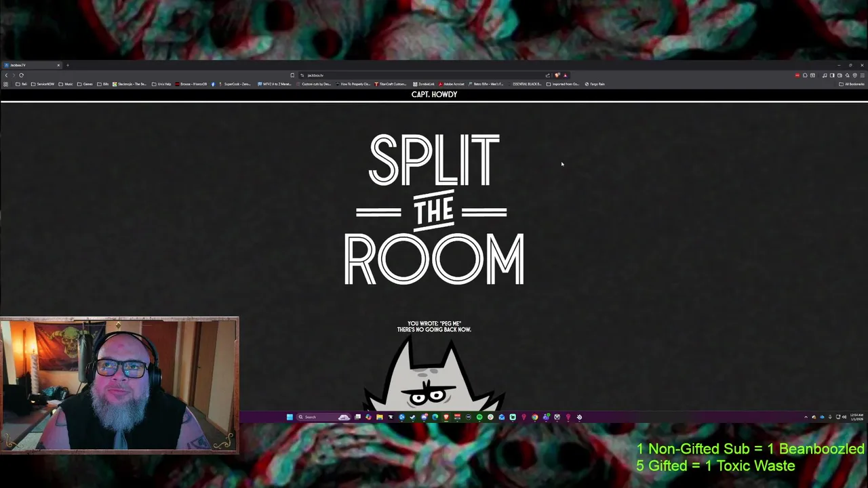Open the MTV2 A to Z bookmark
Image resolution: width=868 pixels, height=488 pixels.
(x=274, y=84)
